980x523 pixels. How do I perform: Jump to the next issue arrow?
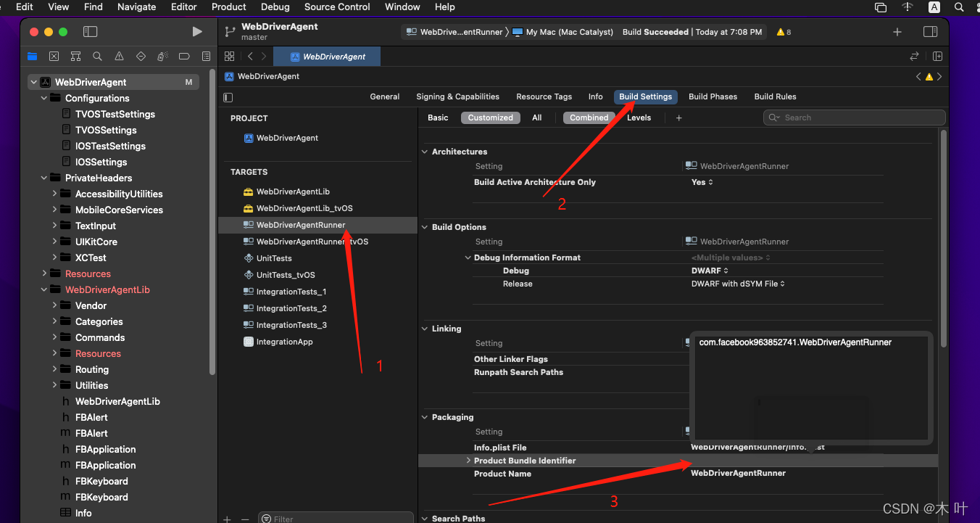[940, 76]
